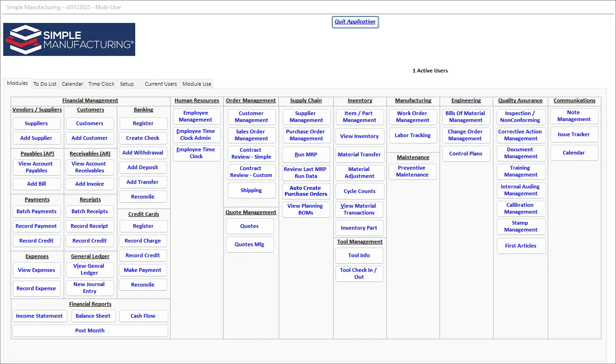This screenshot has height=364, width=616.
Task: Switch to the To Do List tab
Action: tap(45, 84)
